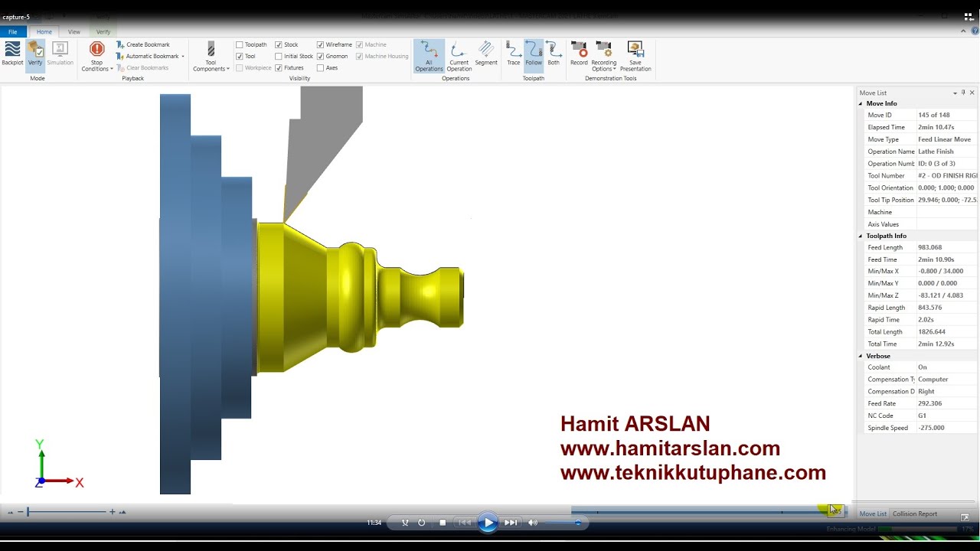Switch to the View ribbon tab
The image size is (980, 551).
74,32
